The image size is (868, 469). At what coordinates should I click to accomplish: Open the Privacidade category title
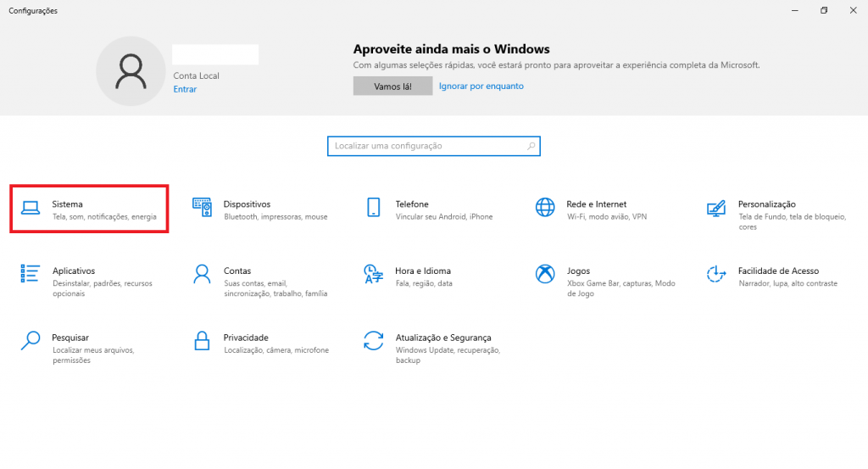[246, 338]
